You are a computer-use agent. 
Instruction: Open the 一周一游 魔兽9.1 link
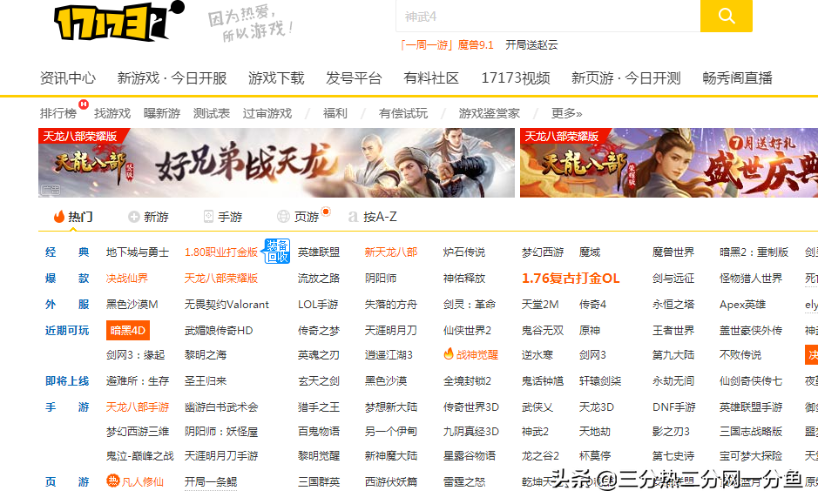[x=446, y=44]
